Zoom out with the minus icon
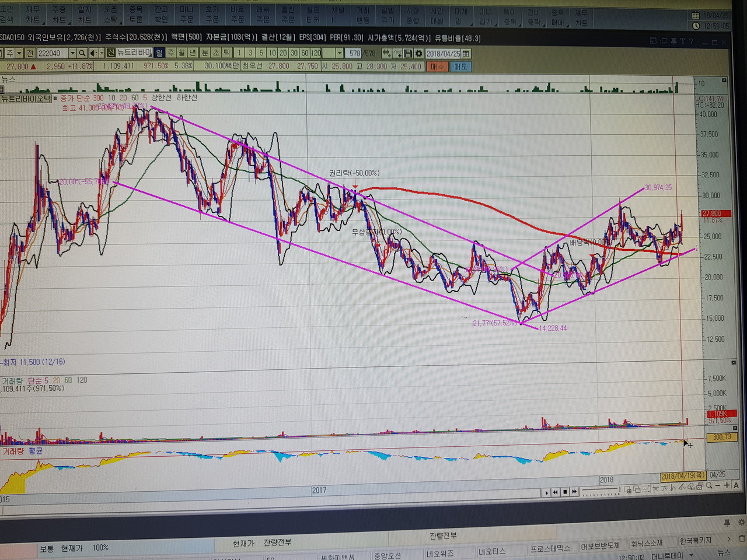The image size is (747, 560). coord(718,485)
